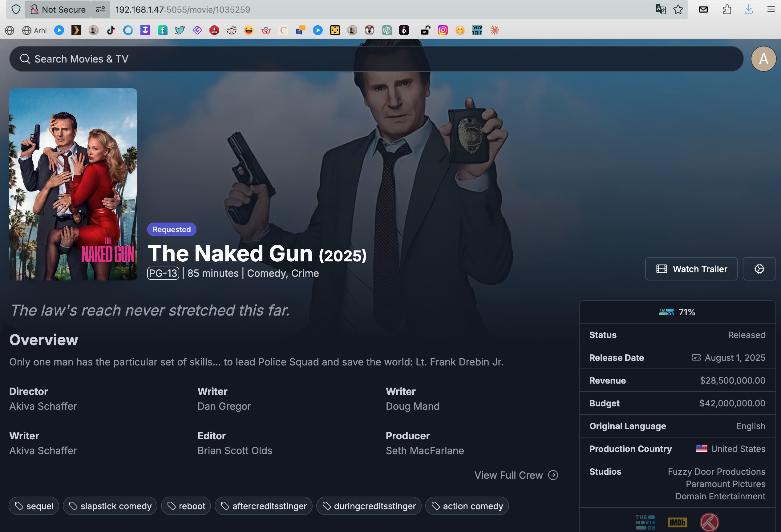
Task: Open the first globe bookmark icon
Action: pos(10,30)
